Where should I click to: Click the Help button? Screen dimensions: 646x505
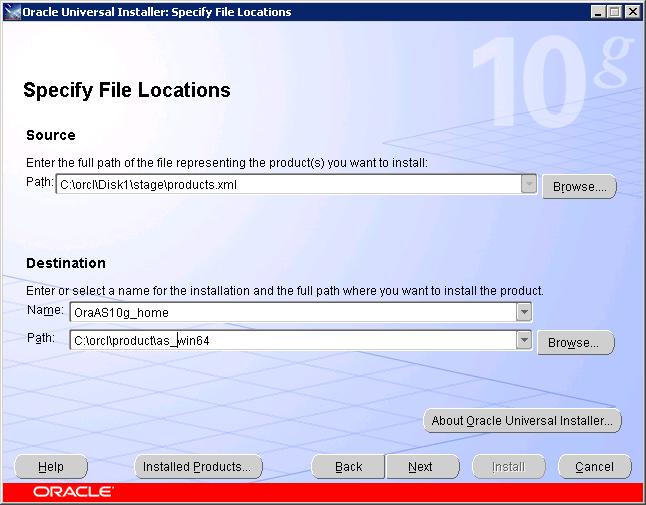[51, 467]
